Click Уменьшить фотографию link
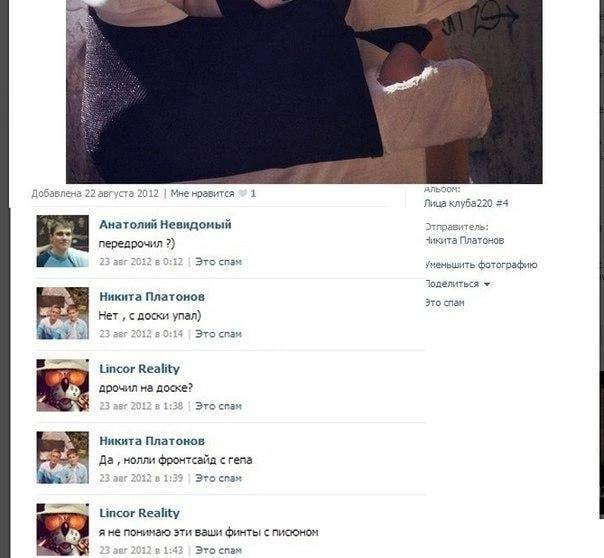The image size is (604, 558). (x=481, y=265)
